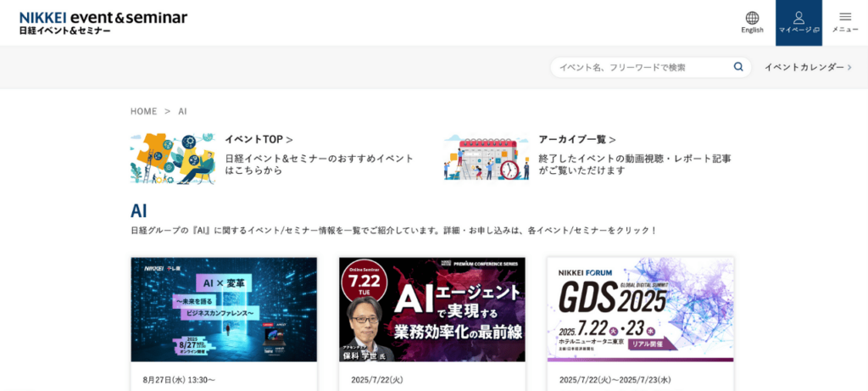Click the 2025/7/22(火) date text
The image size is (868, 391).
[377, 380]
